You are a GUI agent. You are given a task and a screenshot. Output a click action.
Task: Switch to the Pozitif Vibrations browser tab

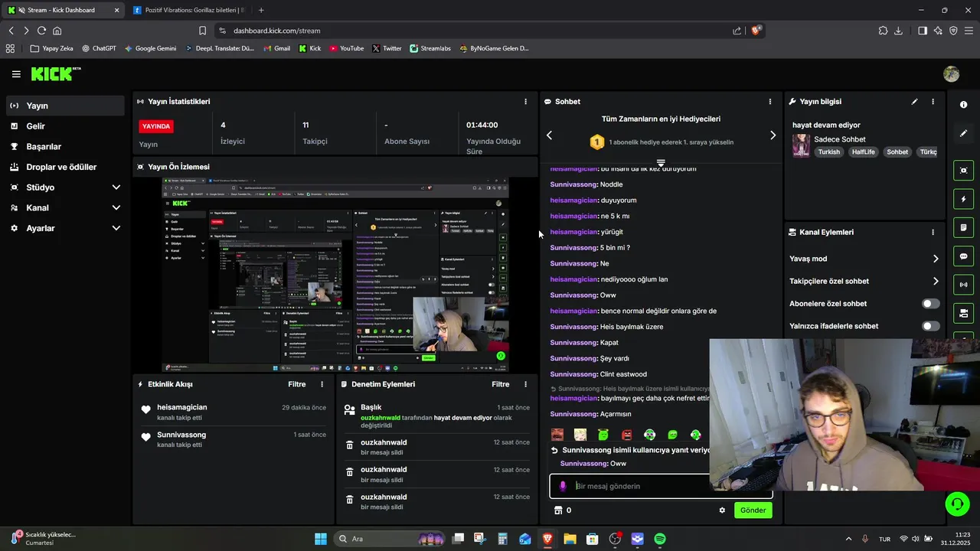point(189,10)
